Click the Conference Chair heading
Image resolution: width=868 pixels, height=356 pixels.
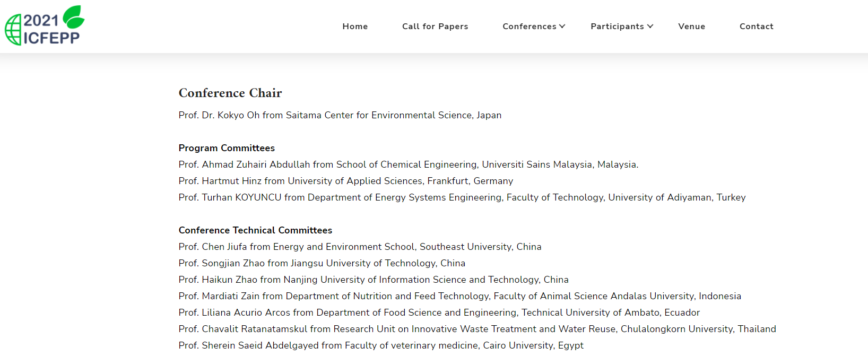(x=230, y=93)
